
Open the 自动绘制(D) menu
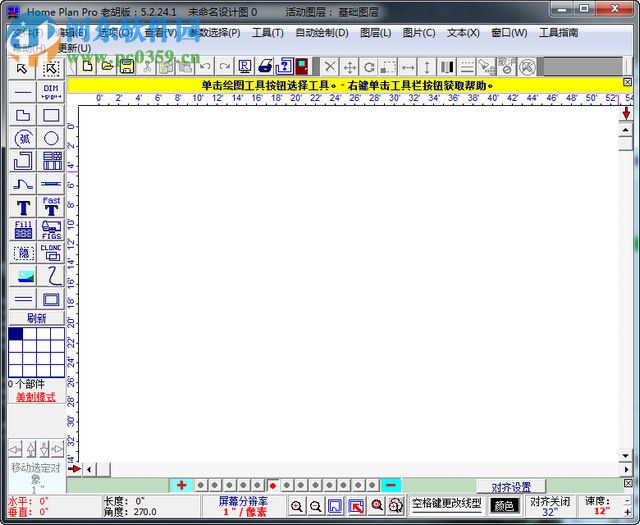pyautogui.click(x=322, y=33)
